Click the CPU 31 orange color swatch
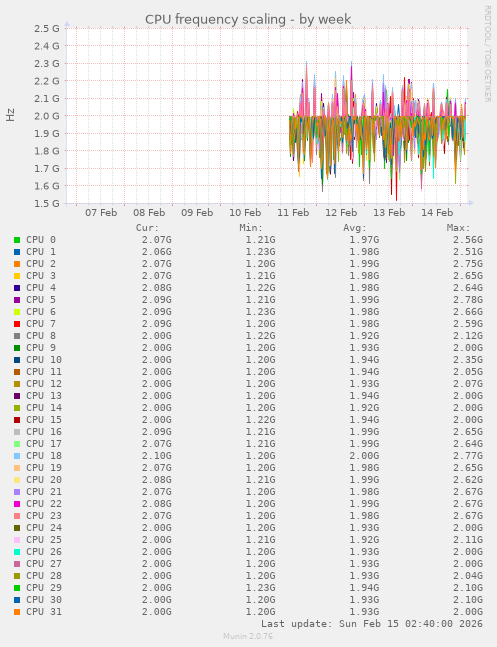Image resolution: width=497 pixels, height=647 pixels. (x=17, y=612)
